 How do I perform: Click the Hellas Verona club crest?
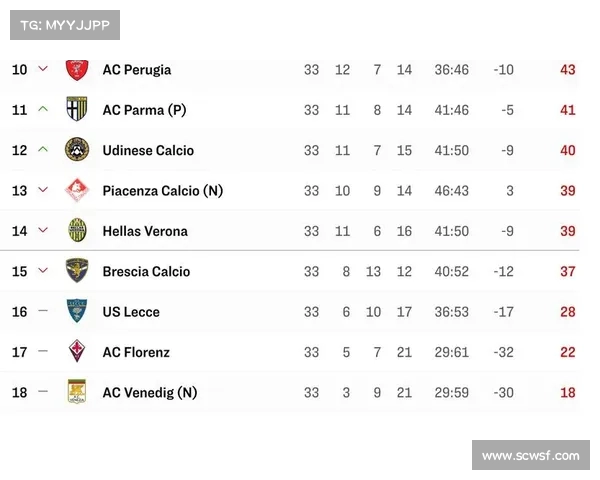[77, 230]
